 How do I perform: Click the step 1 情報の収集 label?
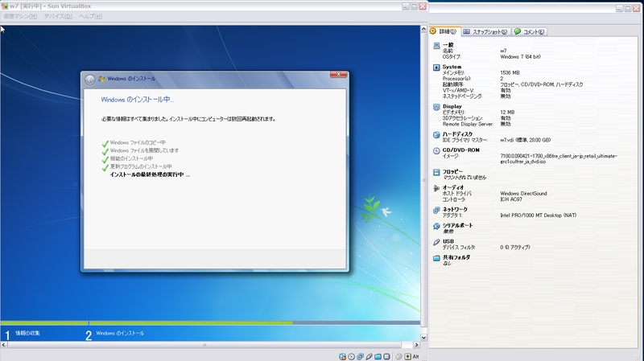[27, 334]
